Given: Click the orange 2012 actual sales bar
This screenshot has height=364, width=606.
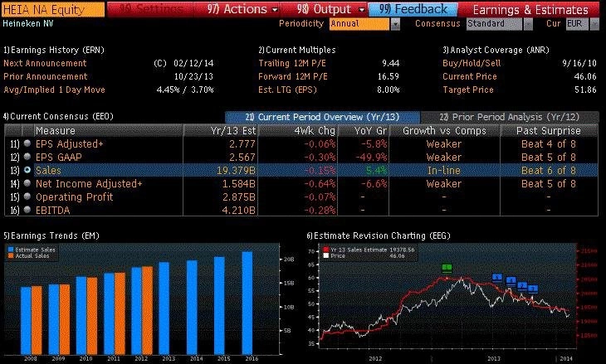Looking at the screenshot, I should pyautogui.click(x=148, y=310).
